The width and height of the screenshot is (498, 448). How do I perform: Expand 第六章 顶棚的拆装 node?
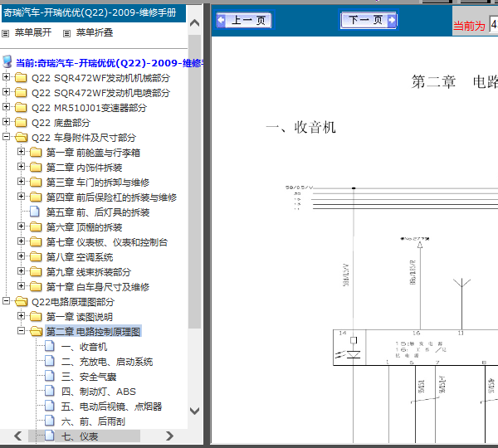(x=21, y=226)
